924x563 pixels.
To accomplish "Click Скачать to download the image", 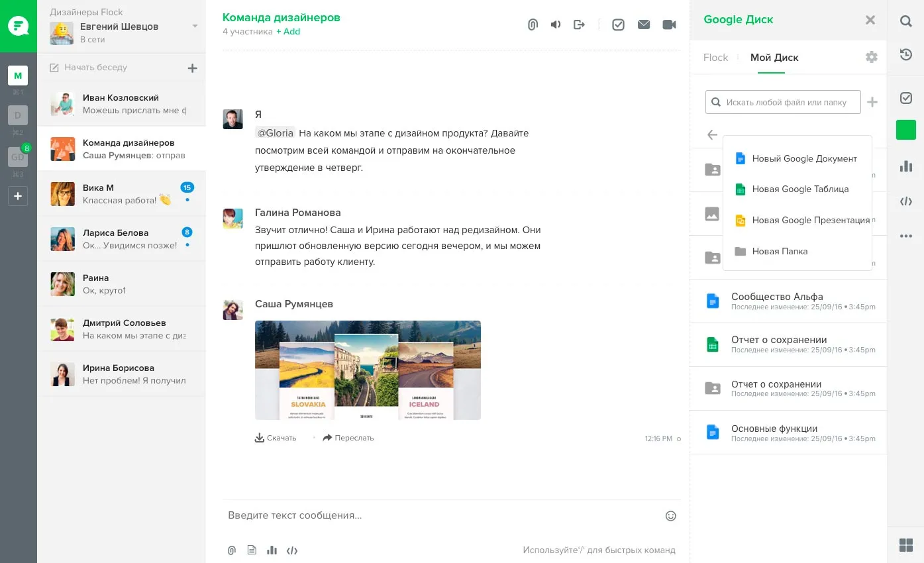I will point(276,438).
